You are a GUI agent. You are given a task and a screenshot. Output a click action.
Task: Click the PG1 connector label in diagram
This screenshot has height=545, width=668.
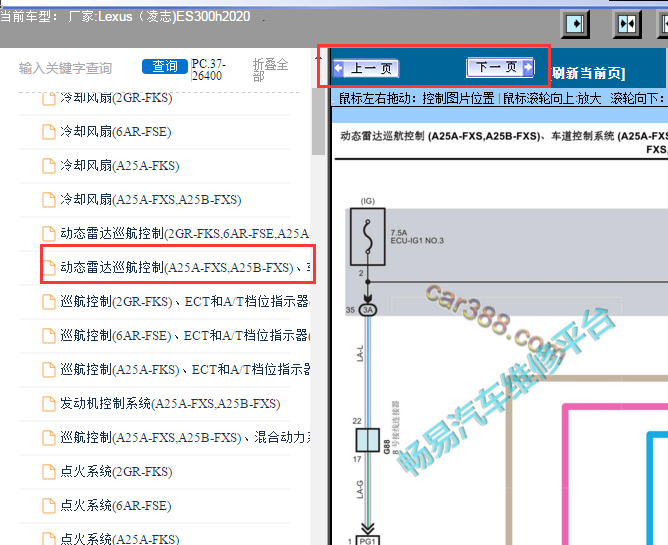coord(367,541)
